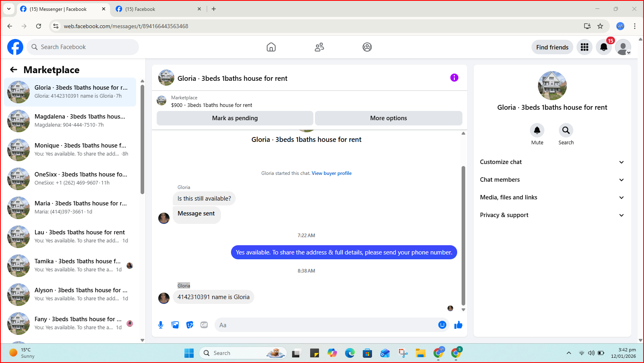
Task: Open Alyson's conversation in the list
Action: (70, 294)
